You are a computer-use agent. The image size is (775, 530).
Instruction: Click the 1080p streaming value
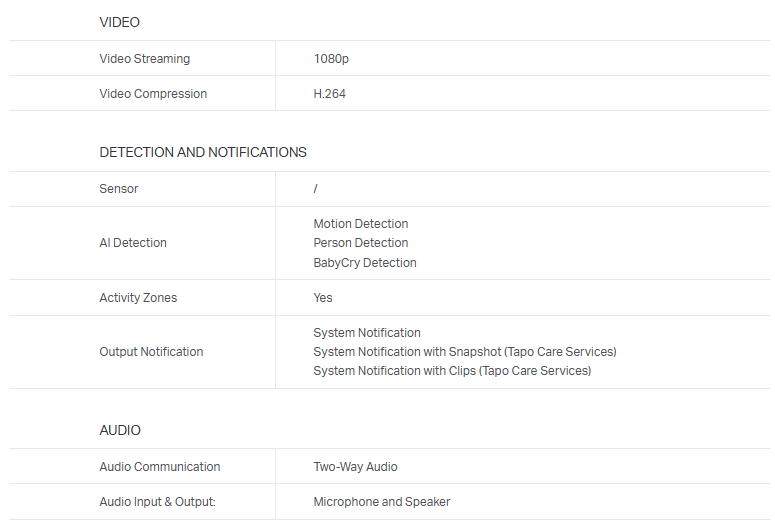(x=331, y=59)
